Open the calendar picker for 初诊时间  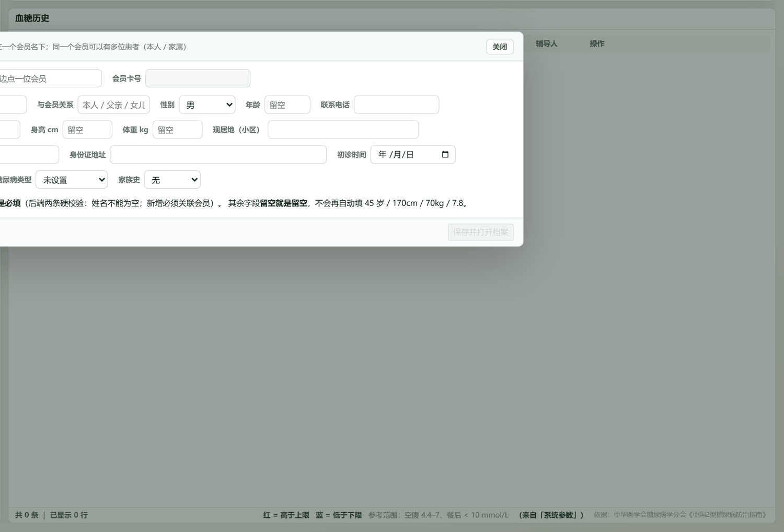445,155
